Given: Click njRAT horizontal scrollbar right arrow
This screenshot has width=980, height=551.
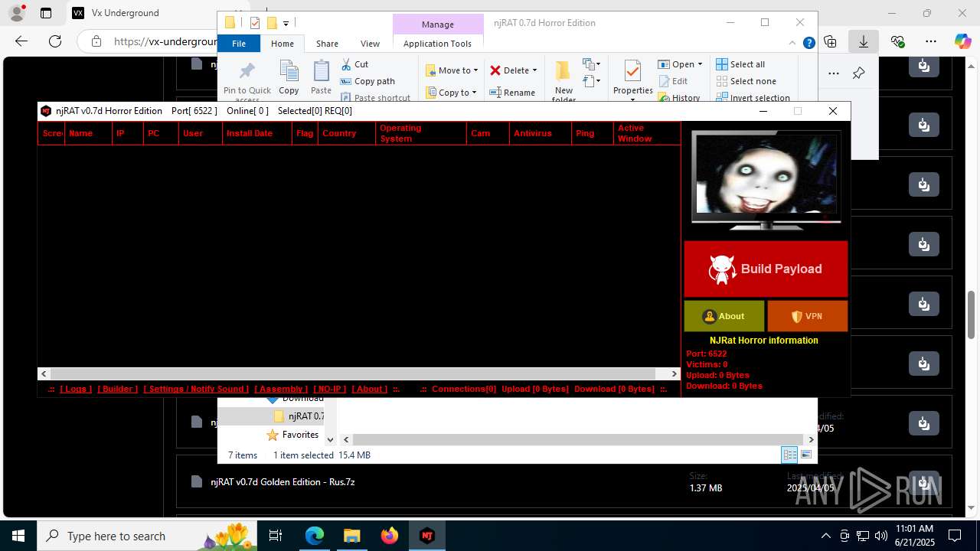Looking at the screenshot, I should (674, 373).
